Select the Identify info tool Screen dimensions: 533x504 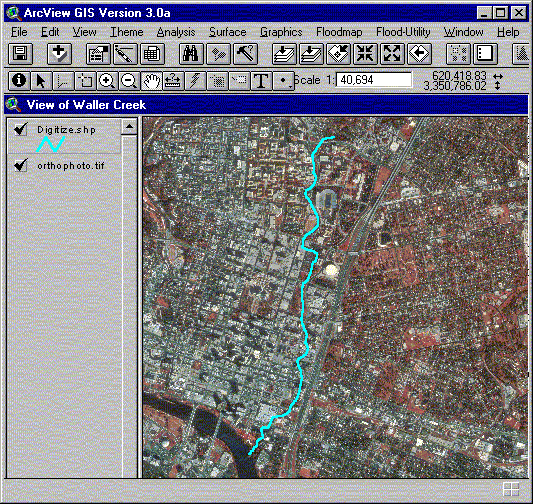(x=19, y=81)
